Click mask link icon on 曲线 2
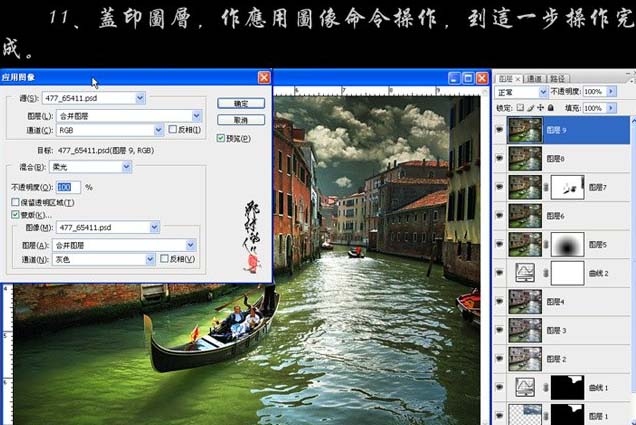This screenshot has height=425, width=636. 546,273
